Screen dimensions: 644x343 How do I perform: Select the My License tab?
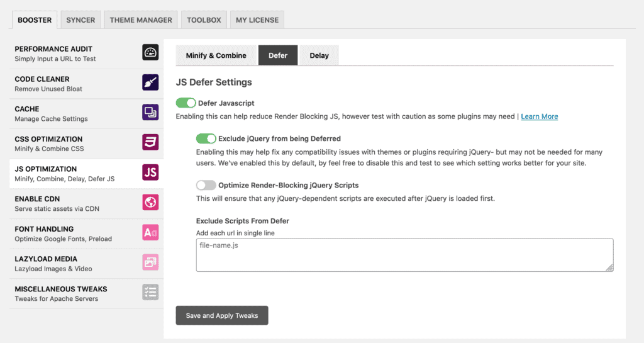[x=257, y=20]
